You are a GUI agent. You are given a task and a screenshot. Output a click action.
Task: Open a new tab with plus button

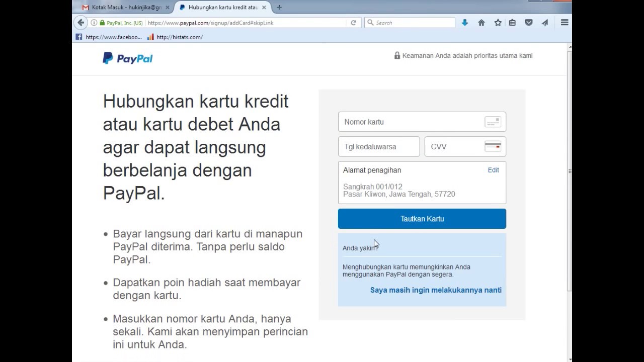279,8
